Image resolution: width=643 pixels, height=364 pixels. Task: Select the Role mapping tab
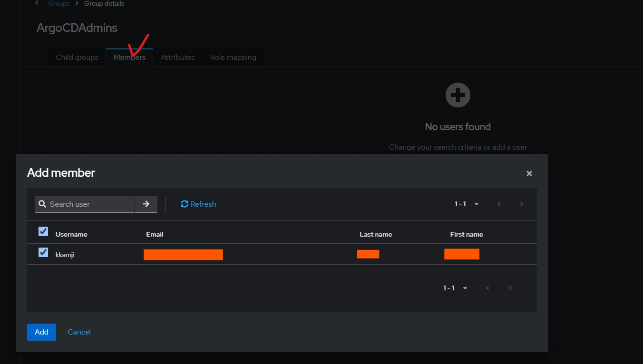(x=233, y=57)
